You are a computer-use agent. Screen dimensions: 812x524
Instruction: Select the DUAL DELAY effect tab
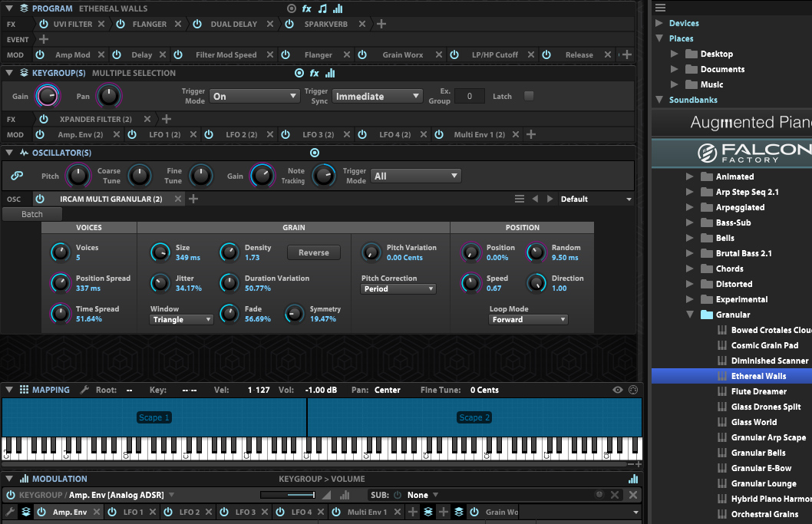point(233,24)
